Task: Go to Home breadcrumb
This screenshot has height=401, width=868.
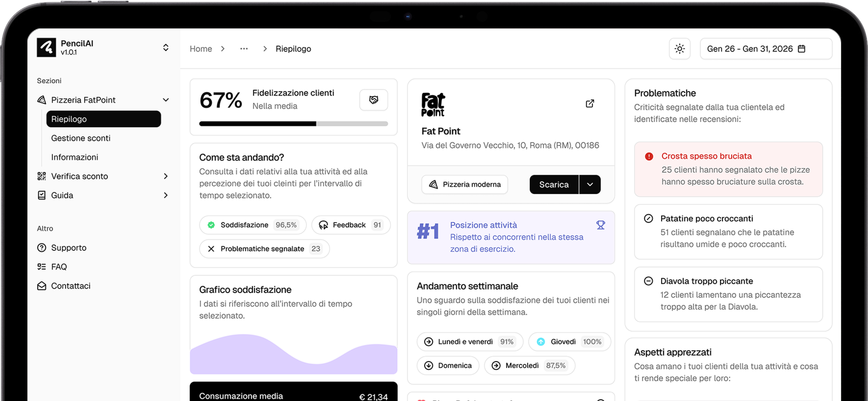Action: [x=201, y=49]
